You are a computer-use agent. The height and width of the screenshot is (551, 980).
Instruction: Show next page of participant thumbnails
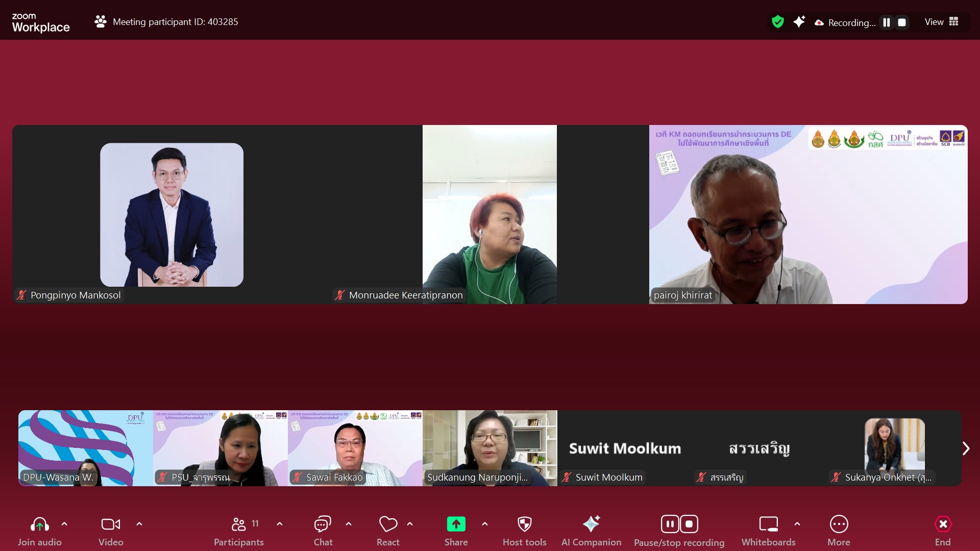[x=965, y=448]
